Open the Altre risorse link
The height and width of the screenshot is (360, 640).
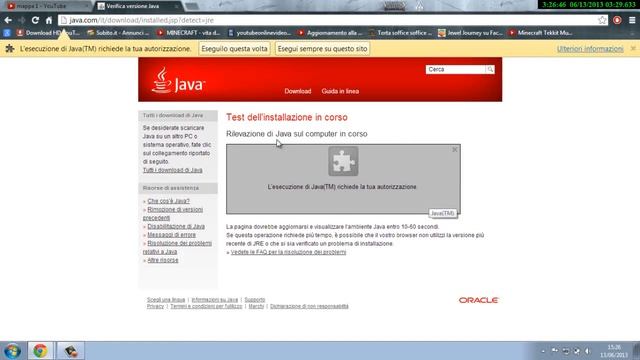pos(162,260)
